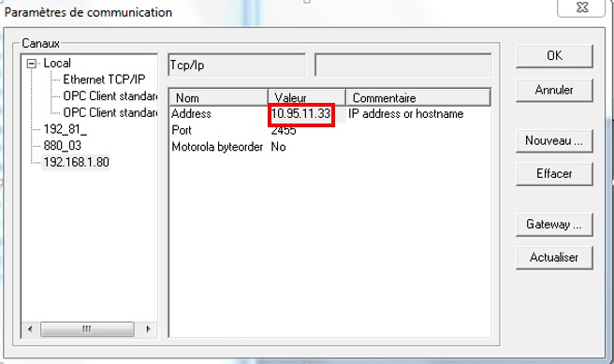Viewport: 614px width, 364px height.
Task: Select the 880_03 channel
Action: [63, 146]
